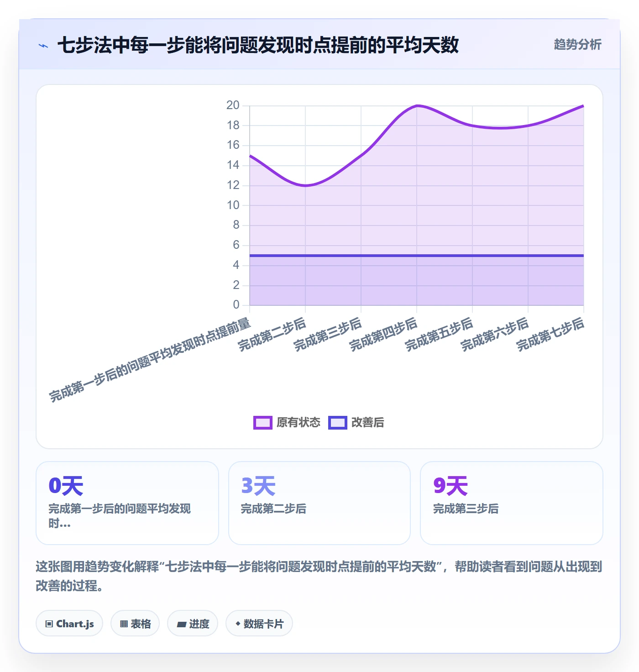Click the 完成第三步后 caption under 9天
The image size is (639, 672).
coord(466,509)
